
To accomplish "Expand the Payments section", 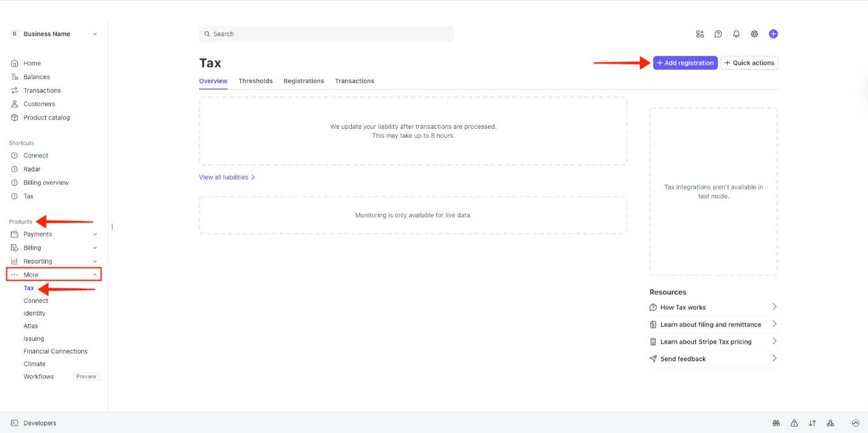I will pyautogui.click(x=53, y=234).
